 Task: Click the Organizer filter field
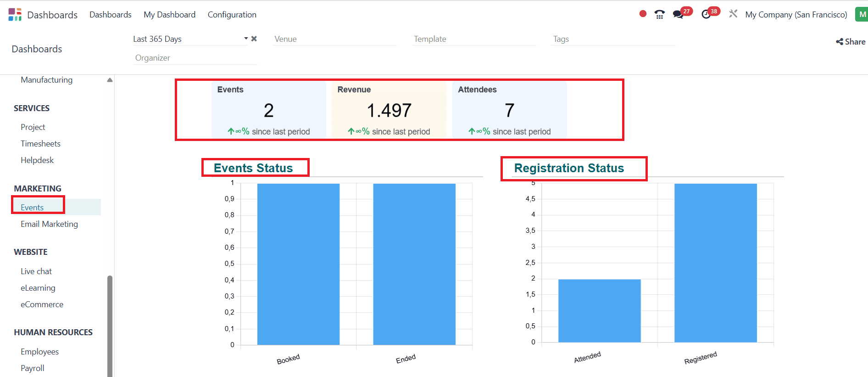click(195, 58)
